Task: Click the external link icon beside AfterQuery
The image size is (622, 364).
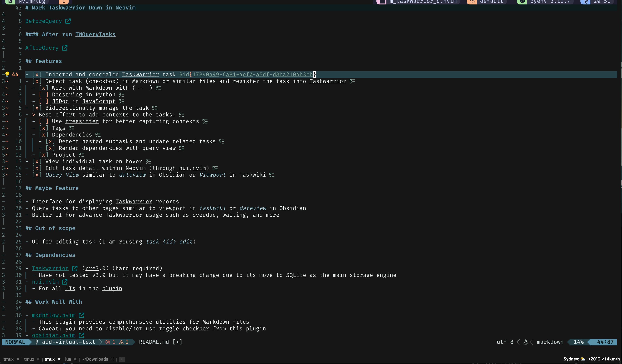Action: click(65, 48)
